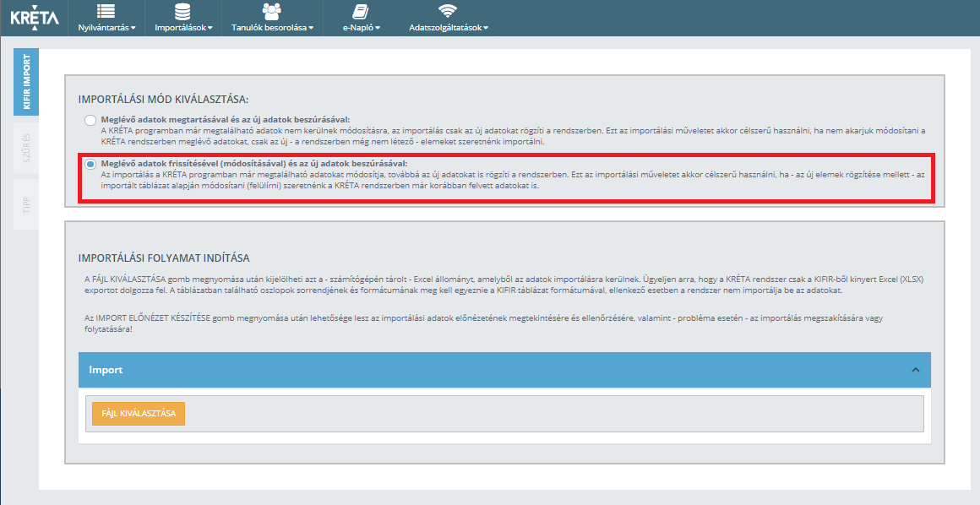
Task: Click the bold label Meglévő adatok megtartásával
Action: [226, 119]
